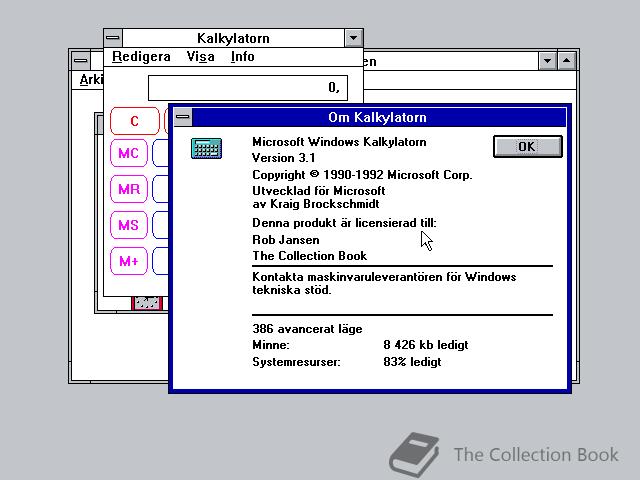640x480 pixels.
Task: Click OK in the Om Kalkylatorn dialog
Action: [x=527, y=147]
